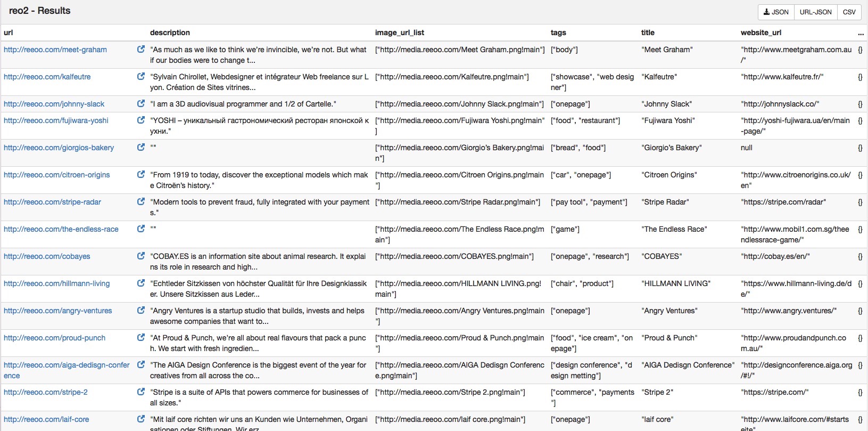Expand the {} cell in Meet Graham row
Image resolution: width=868 pixels, height=431 pixels.
860,50
